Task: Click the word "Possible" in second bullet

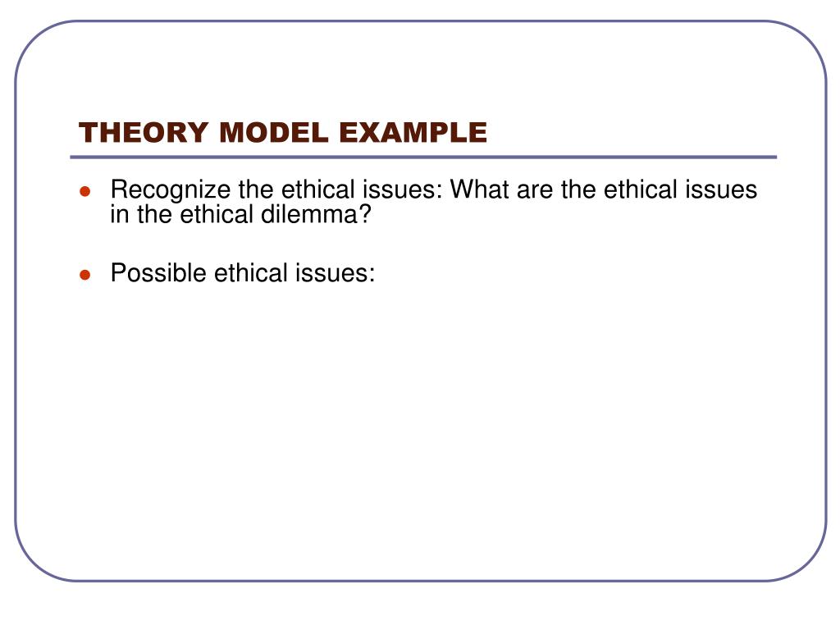Action: click(158, 272)
